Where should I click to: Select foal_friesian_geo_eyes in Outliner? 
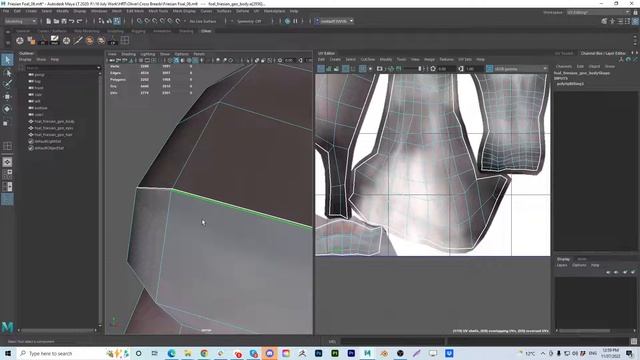[x=53, y=128]
